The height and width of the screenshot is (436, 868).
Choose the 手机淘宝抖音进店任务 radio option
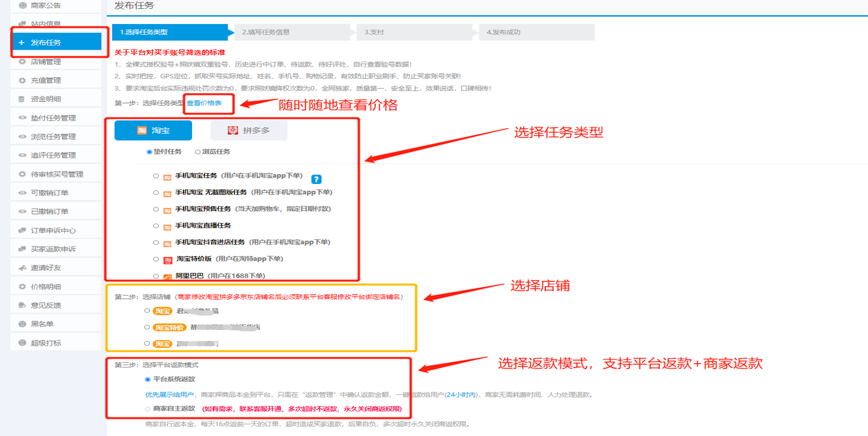pyautogui.click(x=156, y=243)
